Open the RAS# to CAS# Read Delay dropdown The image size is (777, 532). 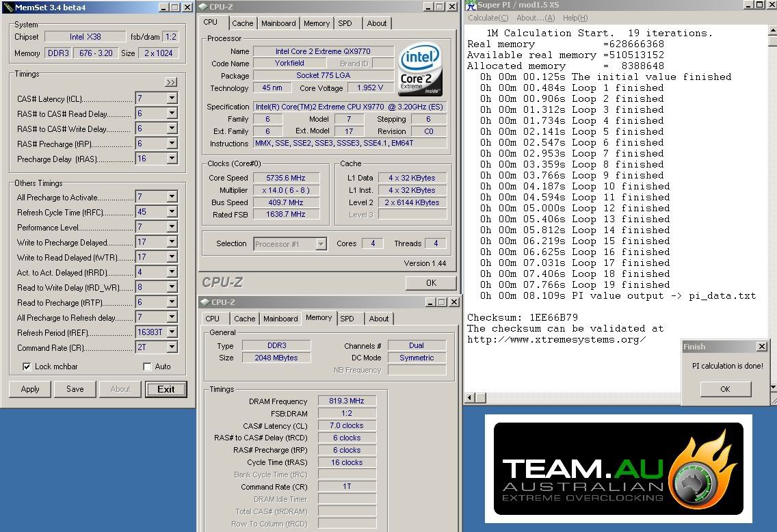point(172,113)
